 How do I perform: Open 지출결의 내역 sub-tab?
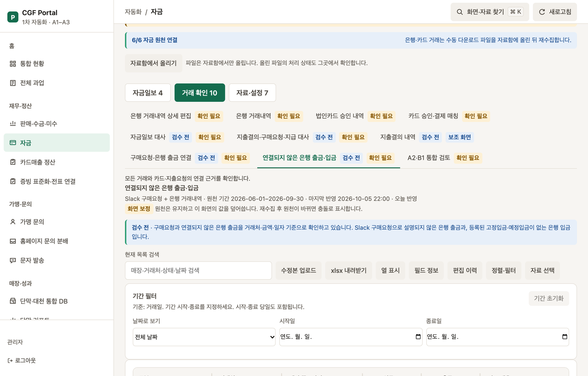[x=427, y=137]
